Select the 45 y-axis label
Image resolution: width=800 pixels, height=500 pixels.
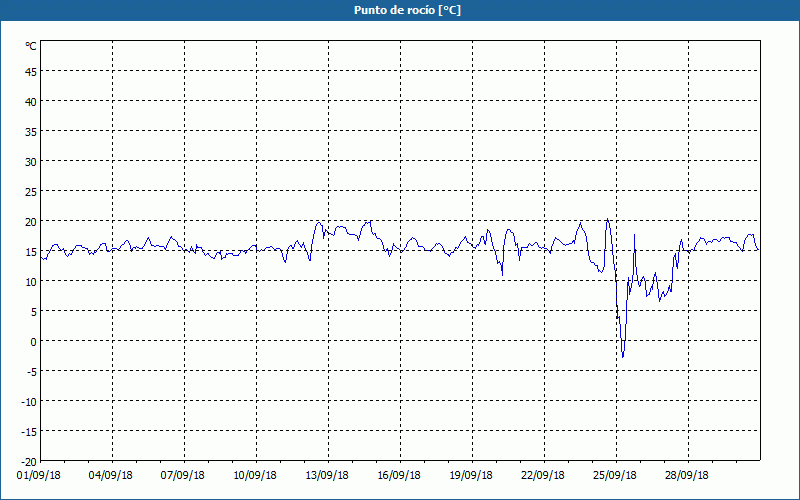click(31, 72)
